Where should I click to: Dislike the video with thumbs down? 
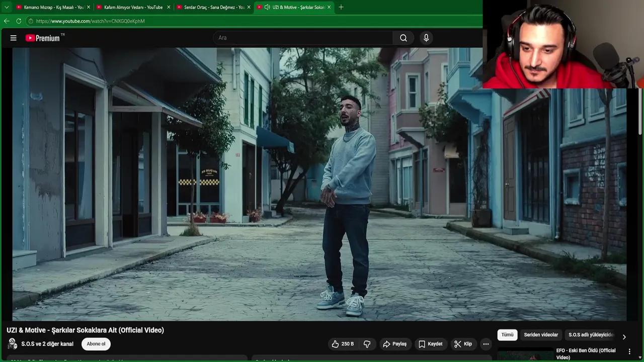coord(367,344)
